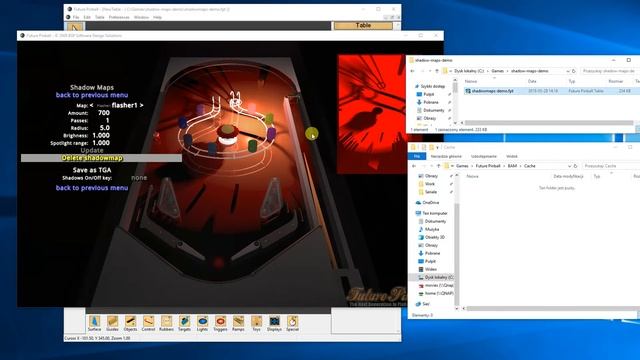Image resolution: width=640 pixels, height=360 pixels.
Task: Click back arrow in shadow-maps-demo explorer window
Action: 413,71
